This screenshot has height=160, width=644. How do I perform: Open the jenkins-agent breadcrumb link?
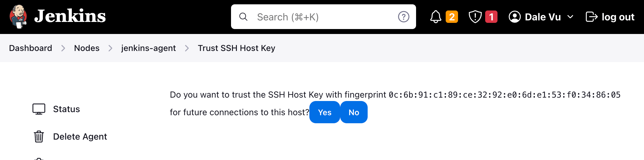tap(148, 48)
